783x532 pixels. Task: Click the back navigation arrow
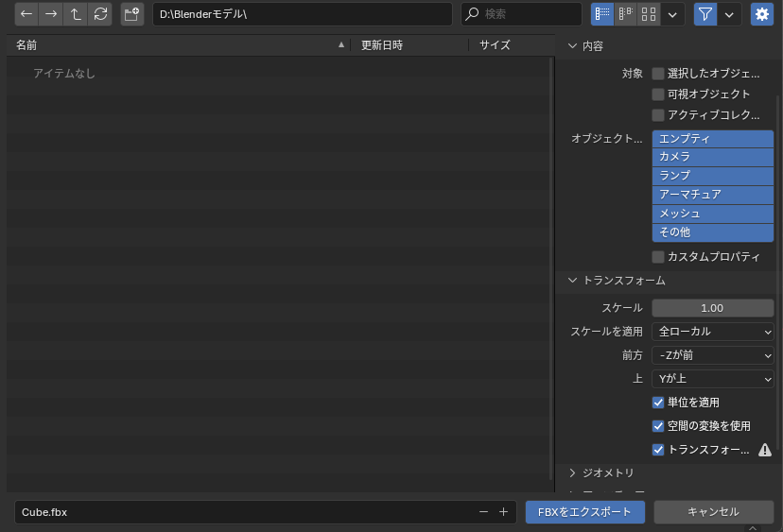click(x=26, y=14)
